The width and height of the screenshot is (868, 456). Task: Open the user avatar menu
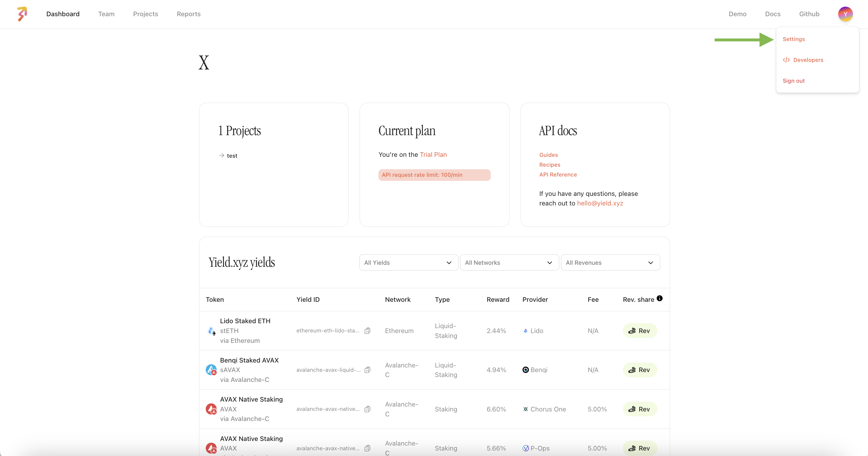(845, 14)
